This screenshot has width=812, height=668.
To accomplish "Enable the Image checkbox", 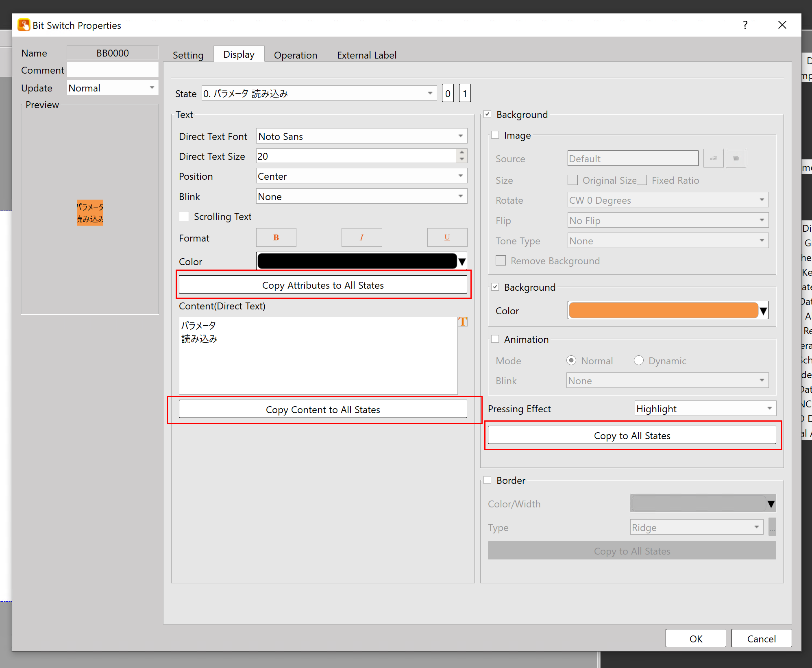I will [495, 135].
